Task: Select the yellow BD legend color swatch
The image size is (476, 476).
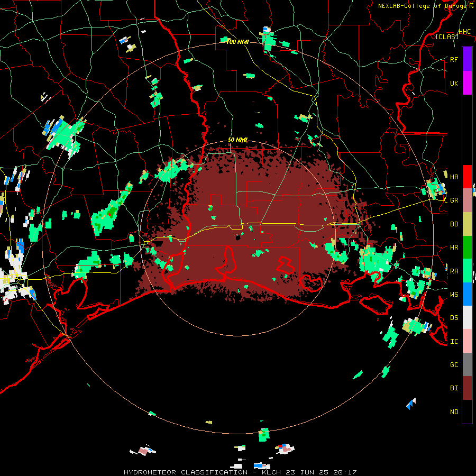Action: 467,224
